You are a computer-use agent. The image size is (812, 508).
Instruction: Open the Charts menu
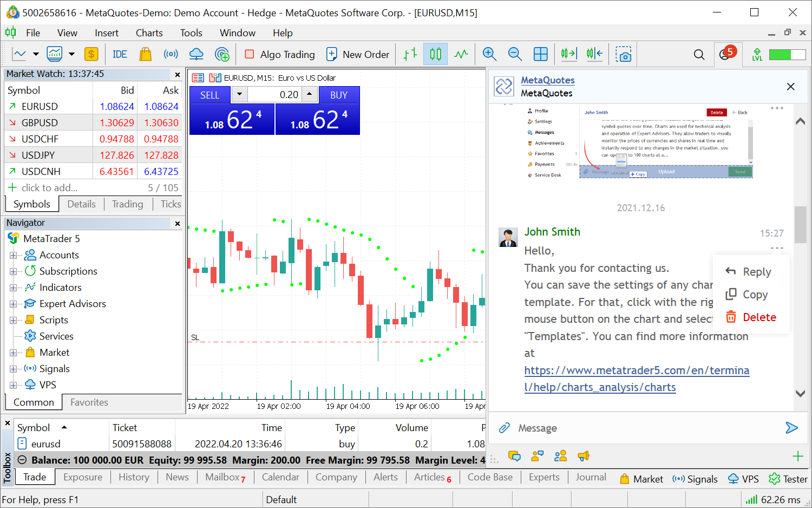pos(149,32)
